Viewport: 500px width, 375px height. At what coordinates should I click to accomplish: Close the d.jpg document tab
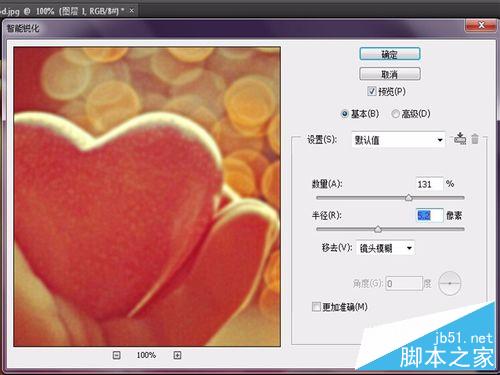pyautogui.click(x=132, y=11)
